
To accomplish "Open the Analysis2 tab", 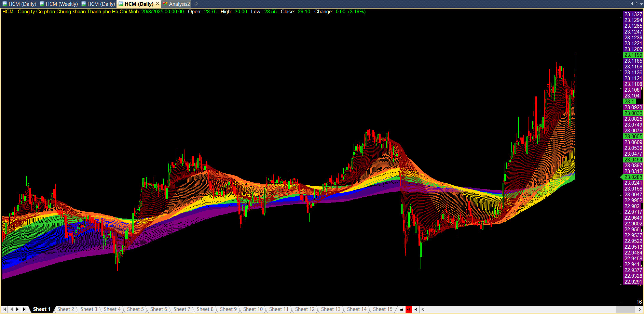I will click(179, 4).
